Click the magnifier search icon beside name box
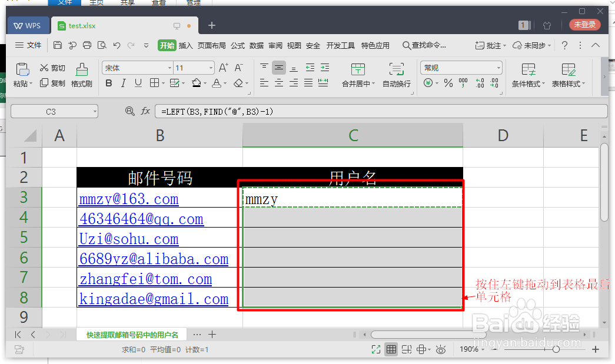 tap(129, 111)
